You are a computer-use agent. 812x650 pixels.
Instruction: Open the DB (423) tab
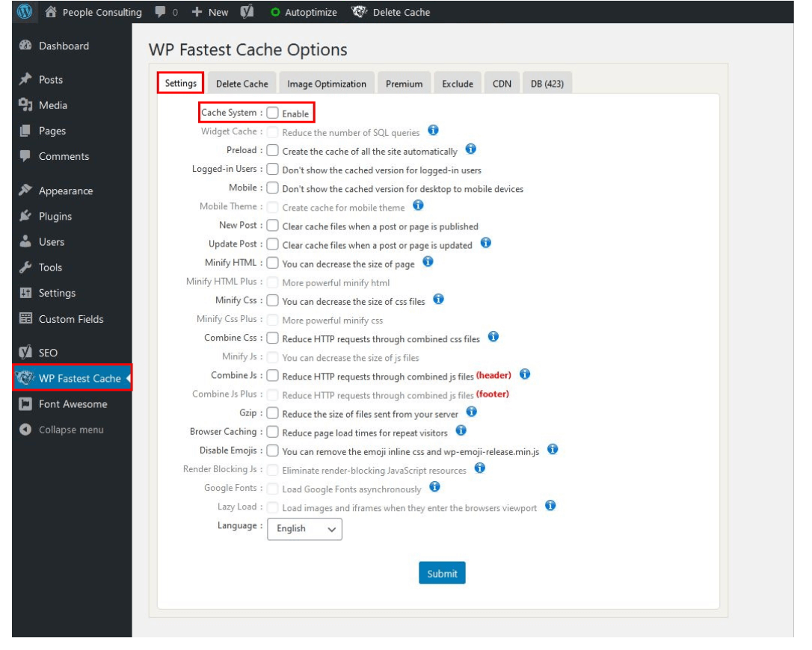(547, 84)
